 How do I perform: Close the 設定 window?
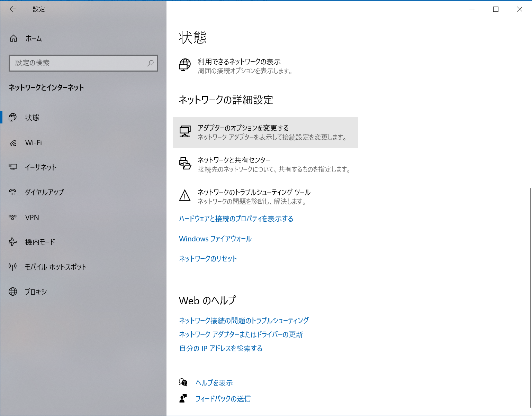(x=520, y=9)
